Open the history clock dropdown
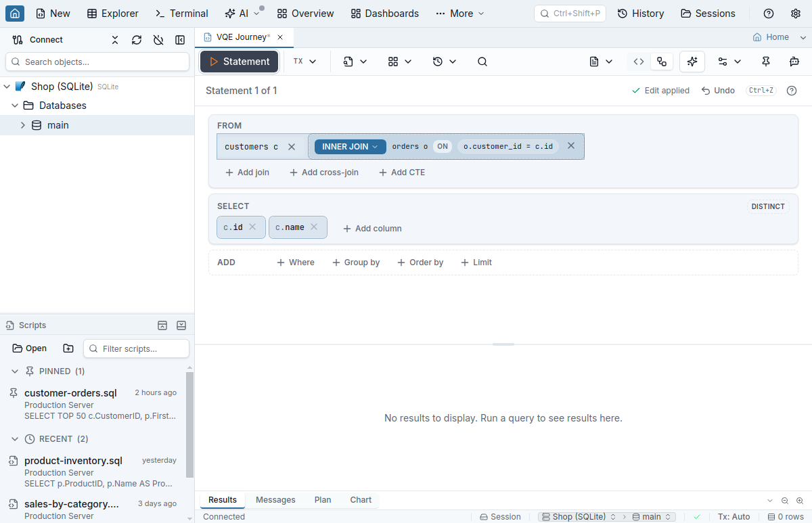The height and width of the screenshot is (523, 812). [x=445, y=62]
